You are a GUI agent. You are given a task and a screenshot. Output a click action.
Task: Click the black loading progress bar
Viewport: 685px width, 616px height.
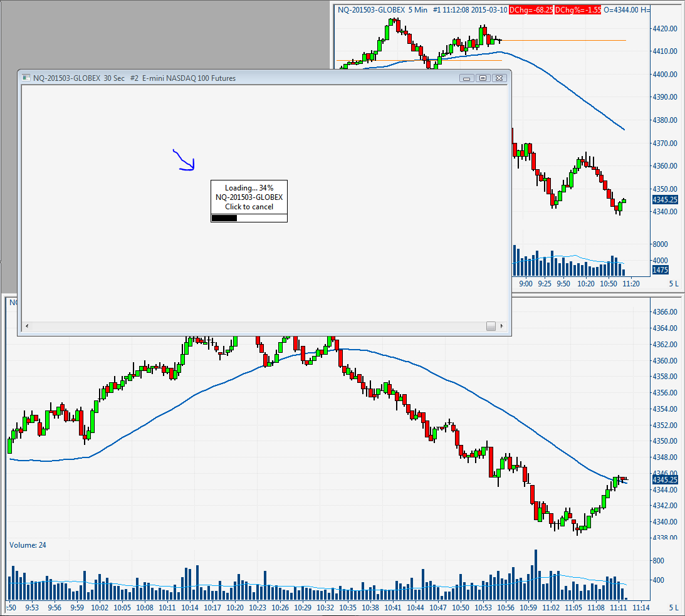pyautogui.click(x=224, y=218)
